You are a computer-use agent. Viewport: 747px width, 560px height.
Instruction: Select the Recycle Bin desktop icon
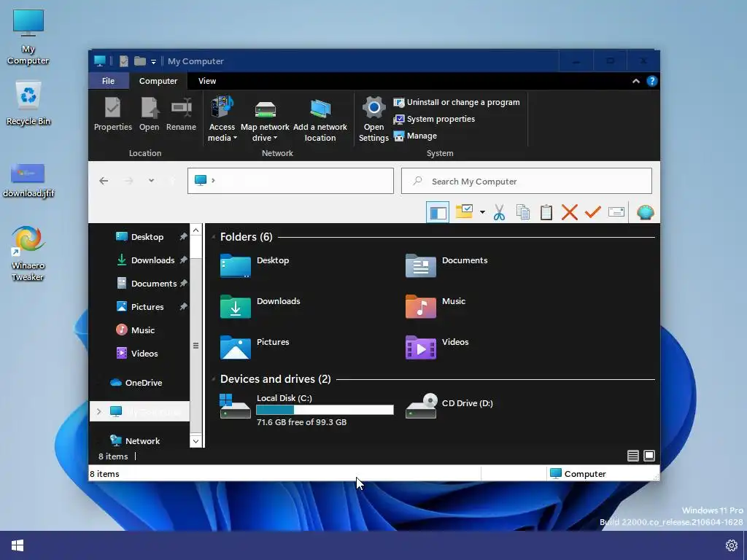coord(28,104)
